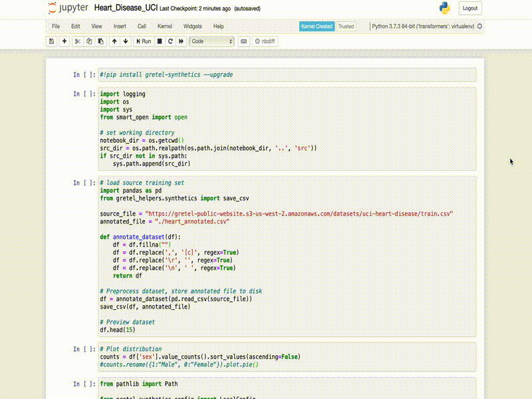Click the Jupyter logo

pos(68,8)
